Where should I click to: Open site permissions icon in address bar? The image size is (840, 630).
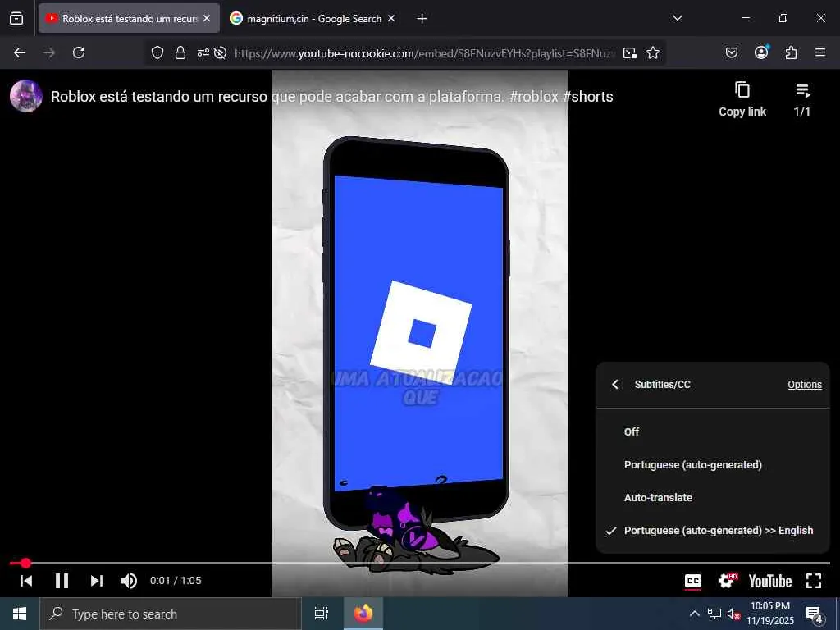click(x=203, y=52)
